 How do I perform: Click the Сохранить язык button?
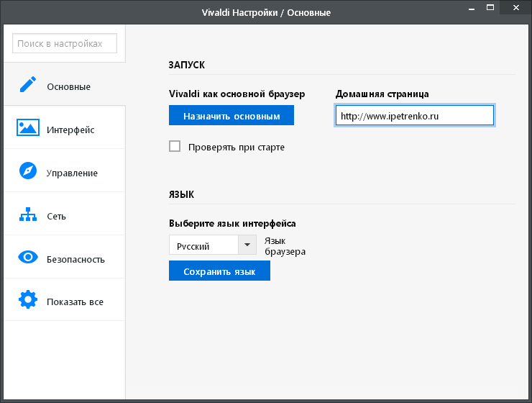pyautogui.click(x=219, y=271)
